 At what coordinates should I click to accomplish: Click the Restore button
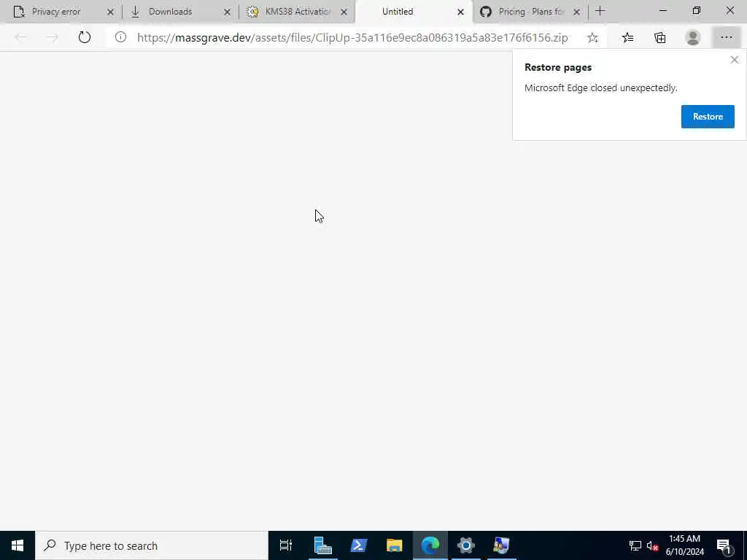click(x=708, y=117)
